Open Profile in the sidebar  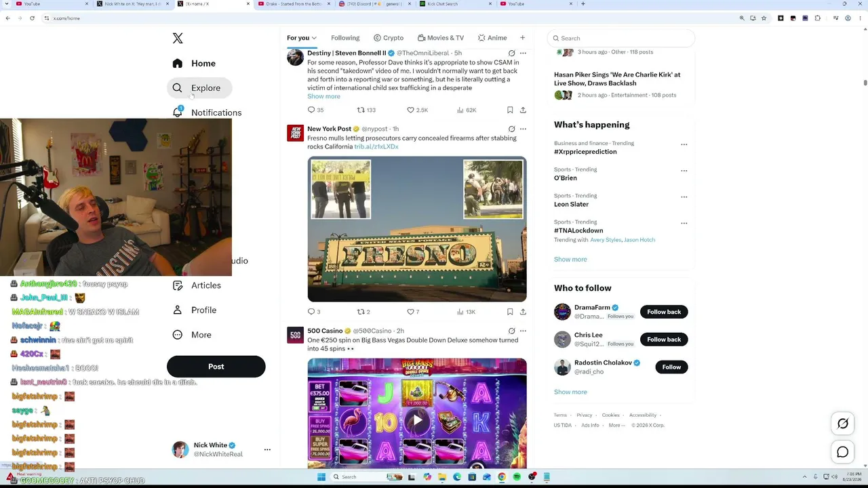coord(195,310)
